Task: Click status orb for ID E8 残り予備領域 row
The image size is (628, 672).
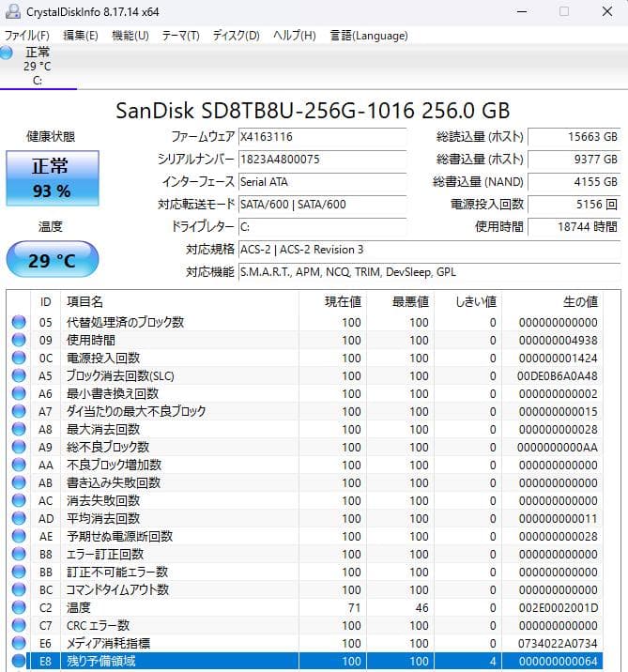Action: 19,661
